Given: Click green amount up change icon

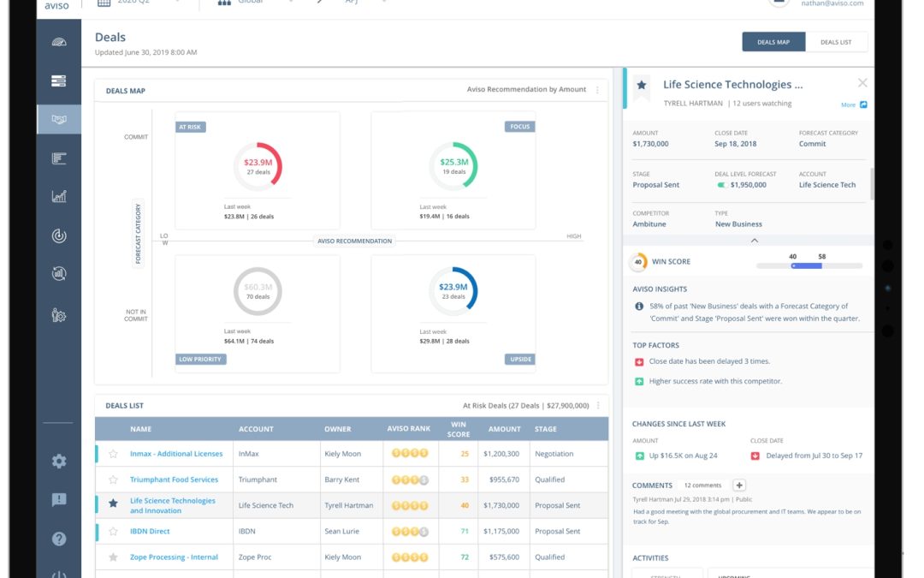Looking at the screenshot, I should tap(639, 456).
